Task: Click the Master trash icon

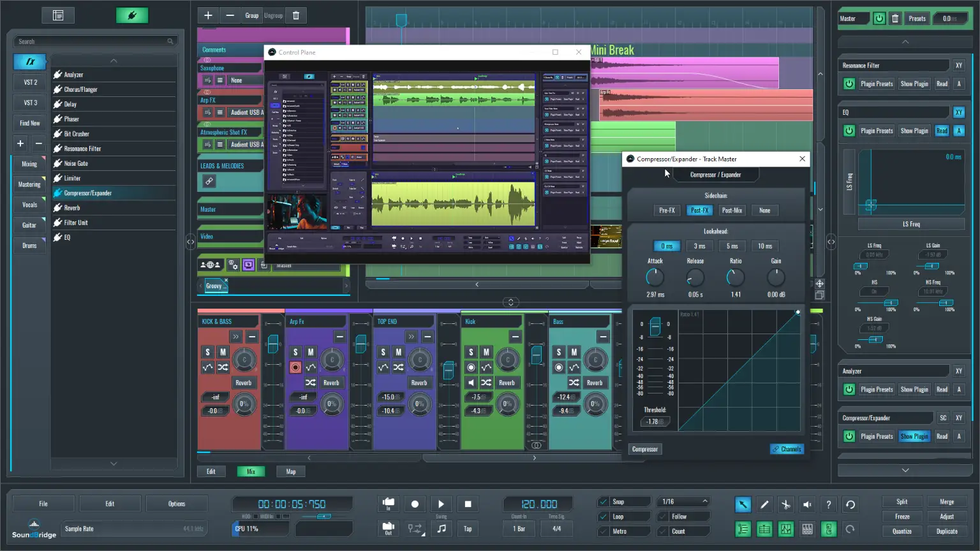Action: (895, 18)
